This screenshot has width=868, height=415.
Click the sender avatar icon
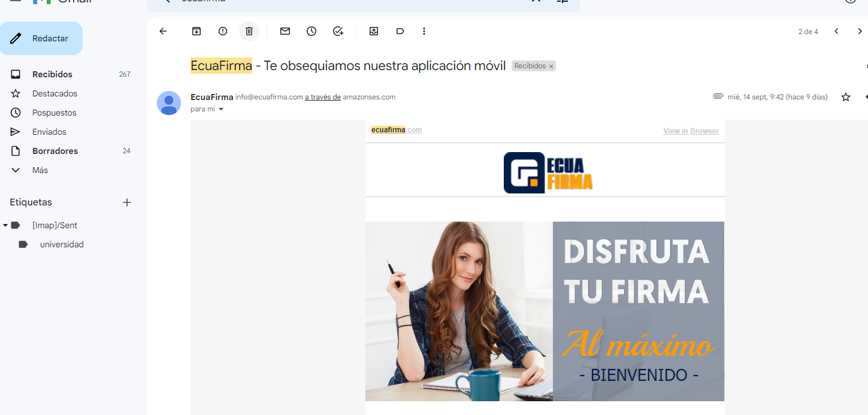[169, 103]
